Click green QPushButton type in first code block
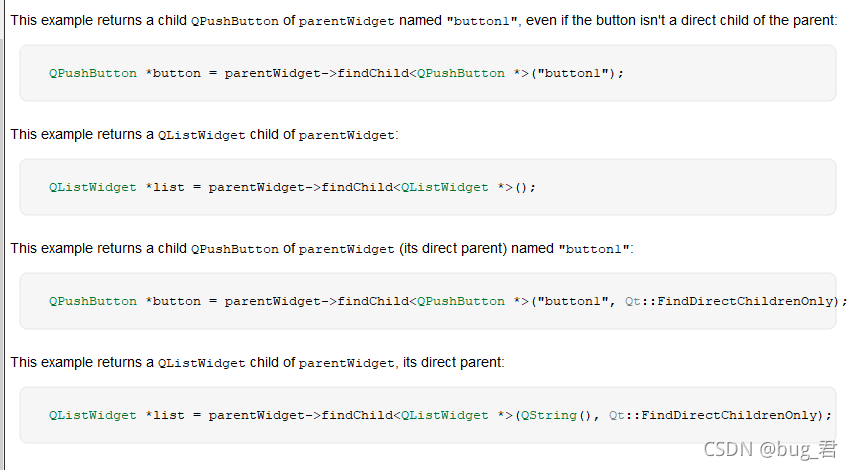Screen dimensions: 853x470 pos(93,73)
